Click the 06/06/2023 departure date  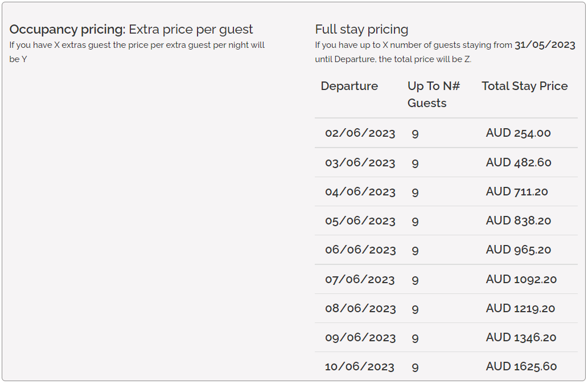(360, 250)
